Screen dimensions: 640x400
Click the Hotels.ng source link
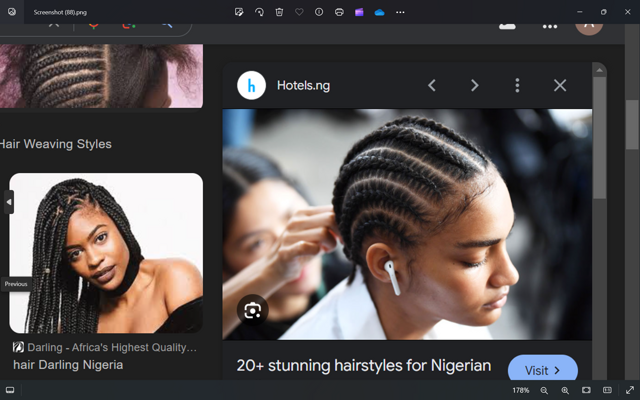[303, 86]
